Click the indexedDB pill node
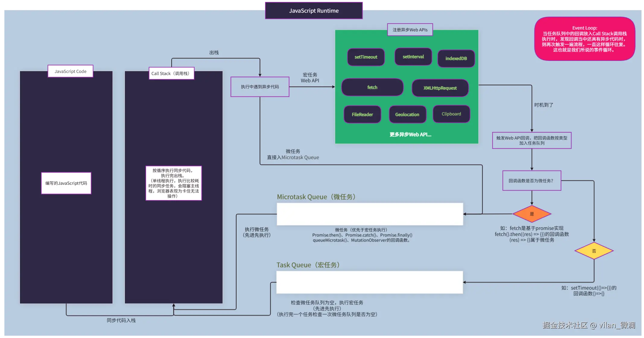 [456, 58]
